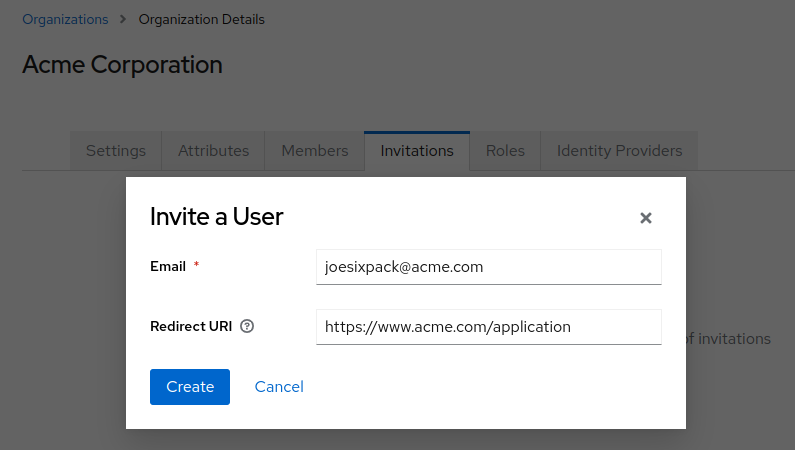This screenshot has width=795, height=450.
Task: Switch to the Attributes tab
Action: (213, 151)
